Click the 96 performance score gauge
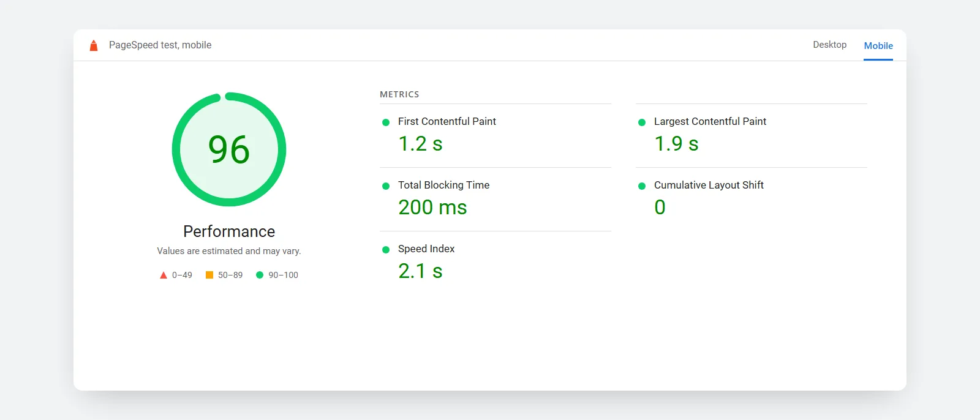 pyautogui.click(x=229, y=149)
